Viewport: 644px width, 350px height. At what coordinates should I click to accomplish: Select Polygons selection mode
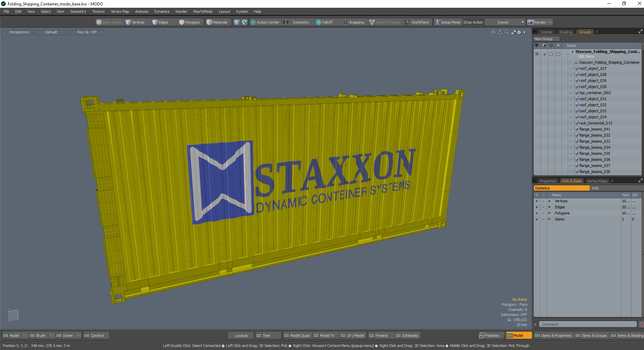click(x=189, y=22)
